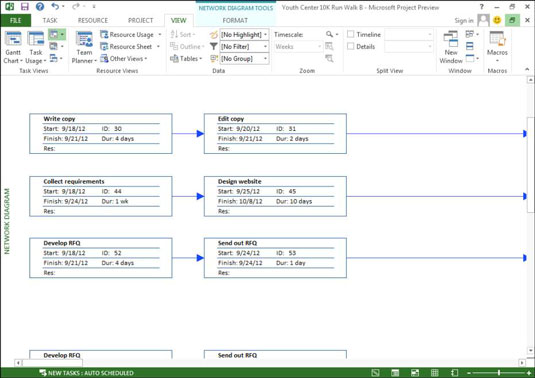The height and width of the screenshot is (378, 535).
Task: Open the Macros menu
Action: (497, 47)
